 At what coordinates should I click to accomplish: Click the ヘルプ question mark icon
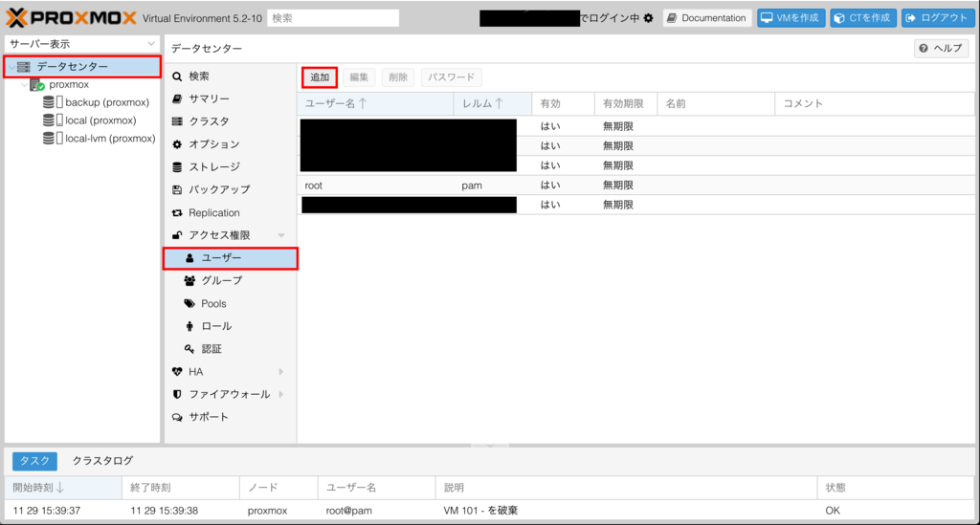coord(924,48)
